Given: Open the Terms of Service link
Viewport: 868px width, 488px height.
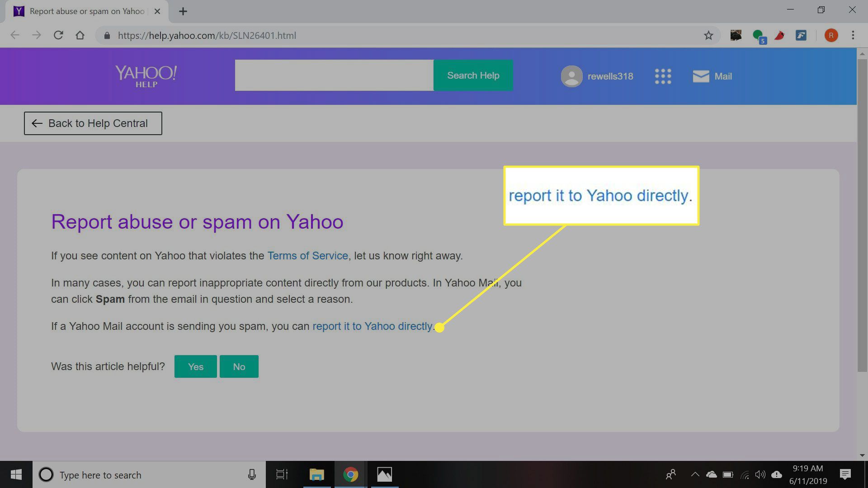Looking at the screenshot, I should 307,256.
